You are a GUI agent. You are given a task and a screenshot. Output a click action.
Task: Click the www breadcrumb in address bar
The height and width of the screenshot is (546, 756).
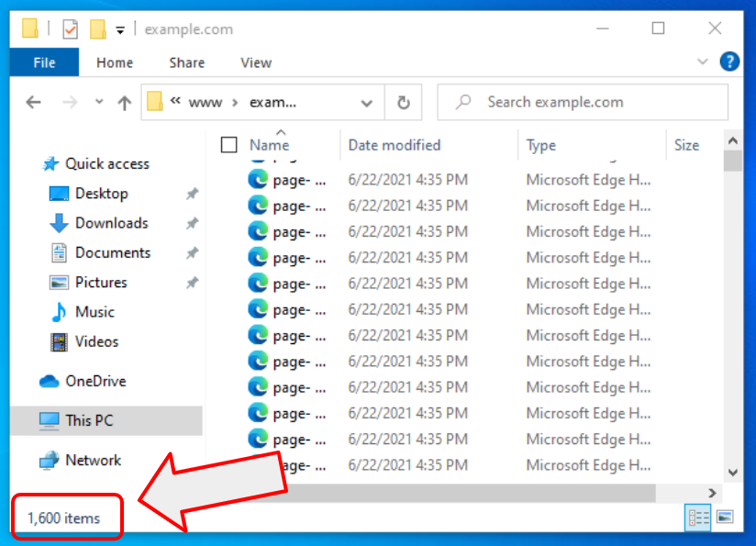(206, 102)
